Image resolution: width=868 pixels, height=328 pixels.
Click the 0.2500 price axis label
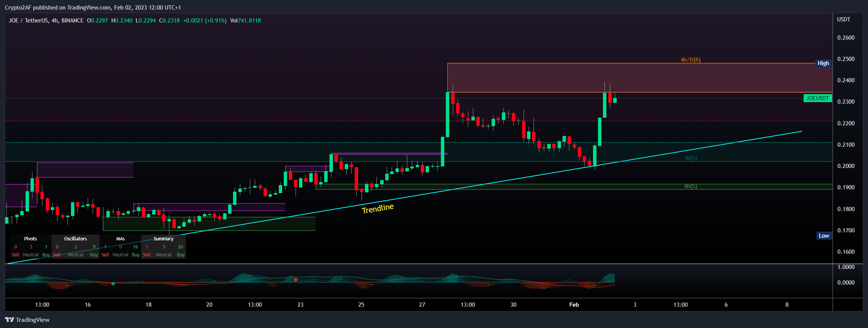coord(846,59)
